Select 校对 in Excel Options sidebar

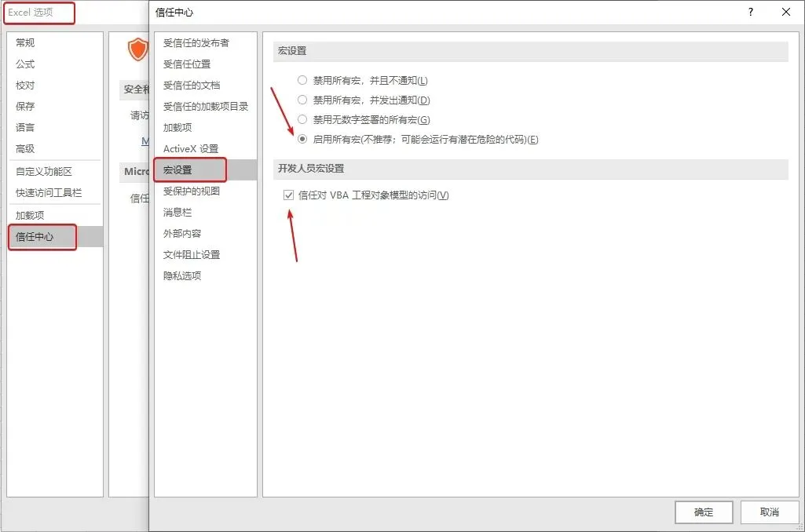(x=55, y=86)
